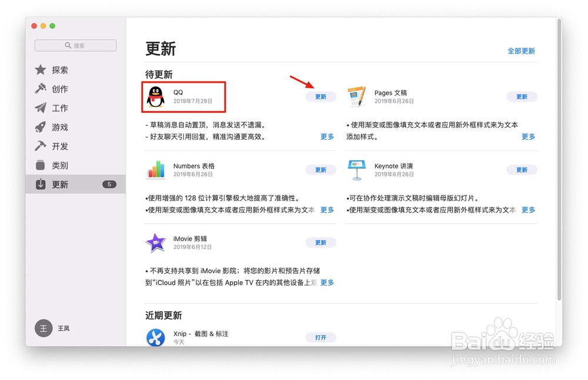The height and width of the screenshot is (380, 588).
Task: Expand 更多 for Pages release notes
Action: [x=528, y=137]
